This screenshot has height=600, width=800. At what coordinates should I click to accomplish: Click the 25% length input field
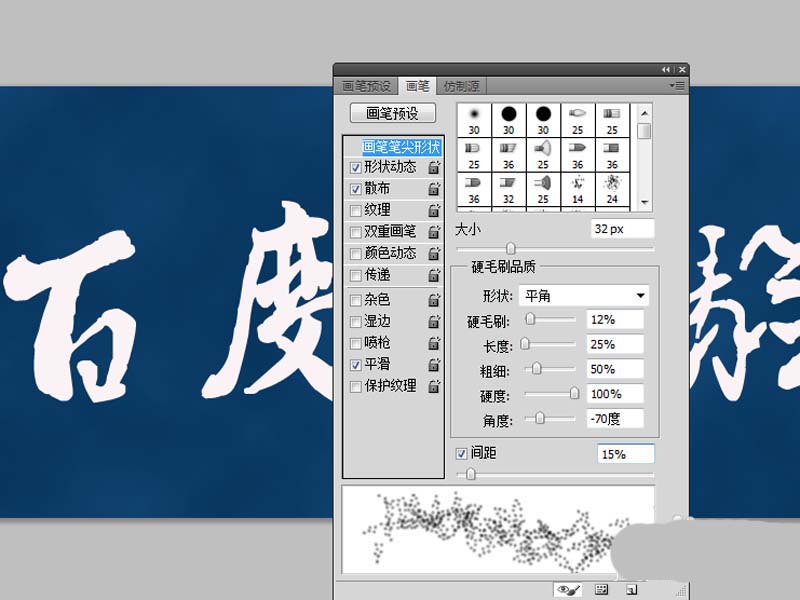click(x=615, y=344)
